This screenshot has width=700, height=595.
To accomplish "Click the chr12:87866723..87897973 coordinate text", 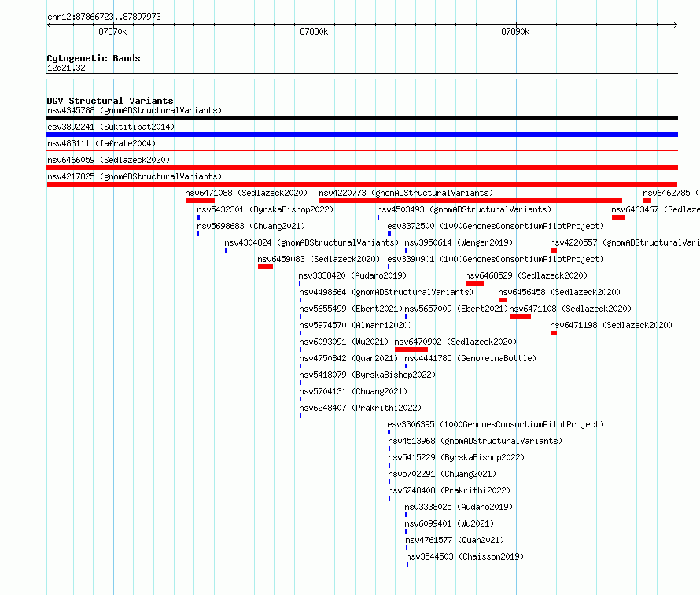I will (104, 17).
